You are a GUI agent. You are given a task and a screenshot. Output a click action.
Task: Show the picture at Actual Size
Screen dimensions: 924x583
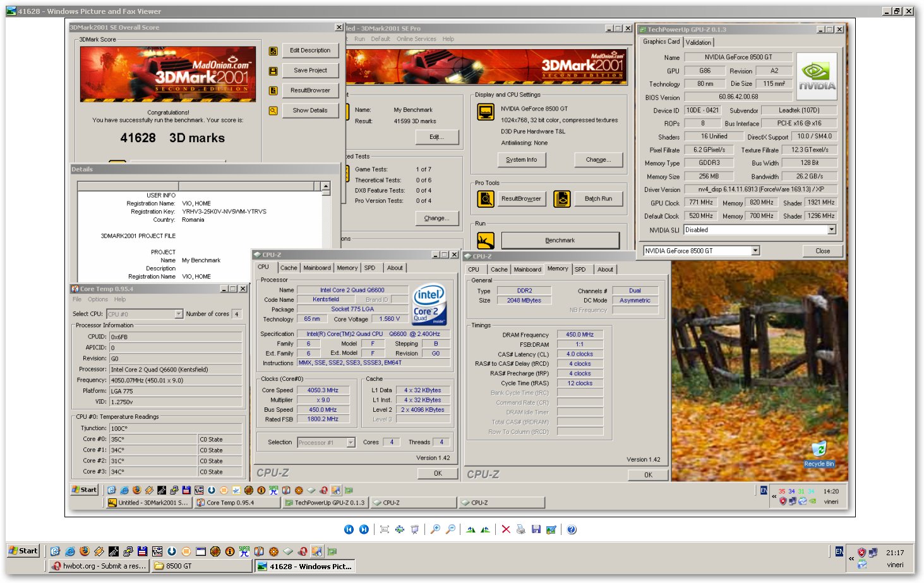pyautogui.click(x=399, y=529)
